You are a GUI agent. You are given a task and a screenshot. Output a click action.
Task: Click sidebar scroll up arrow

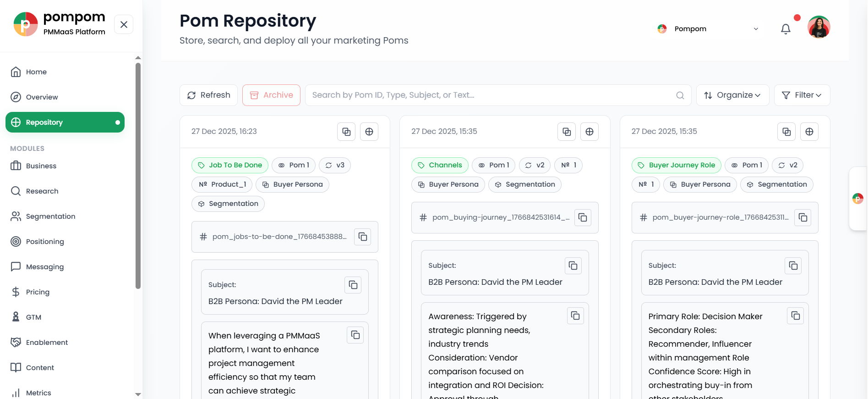[138, 58]
